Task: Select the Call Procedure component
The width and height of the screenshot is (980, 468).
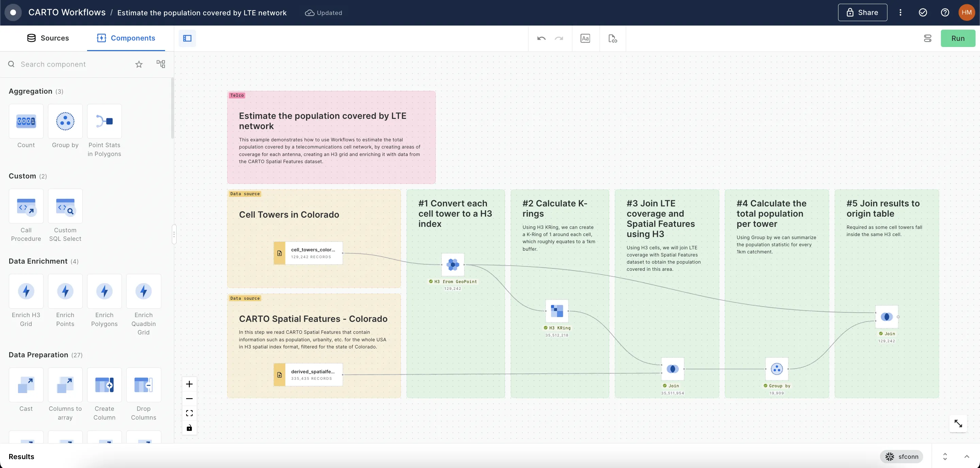Action: tap(26, 206)
